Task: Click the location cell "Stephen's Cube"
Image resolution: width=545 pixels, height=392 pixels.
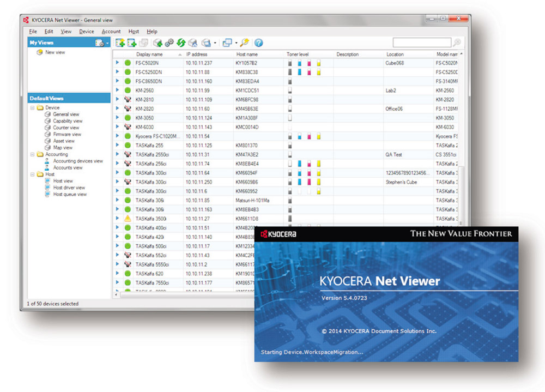Action: coord(401,182)
